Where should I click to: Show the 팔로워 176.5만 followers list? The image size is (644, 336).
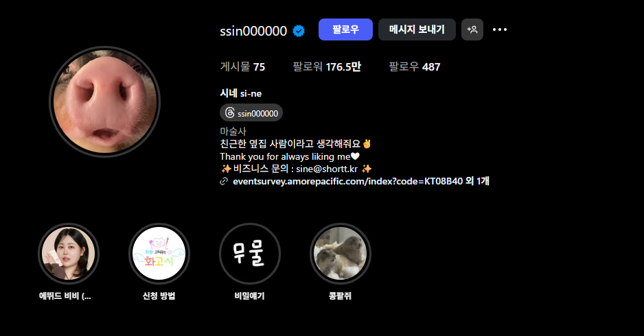pos(327,67)
